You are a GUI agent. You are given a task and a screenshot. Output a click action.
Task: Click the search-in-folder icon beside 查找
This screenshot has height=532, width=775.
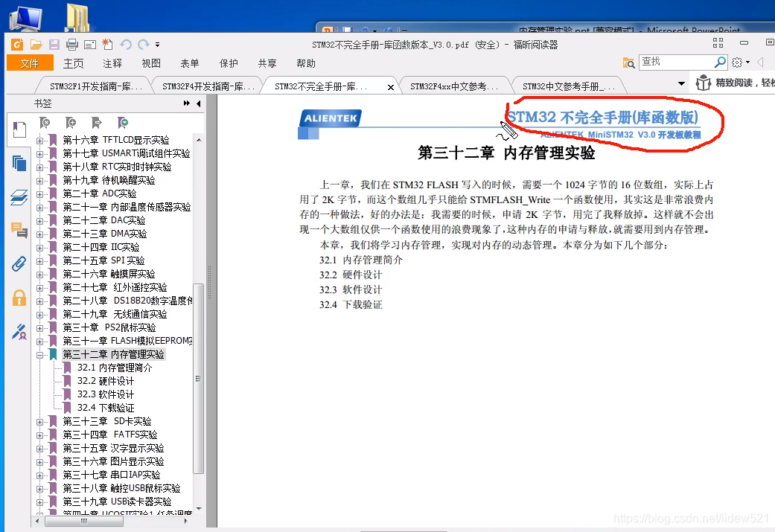[628, 63]
